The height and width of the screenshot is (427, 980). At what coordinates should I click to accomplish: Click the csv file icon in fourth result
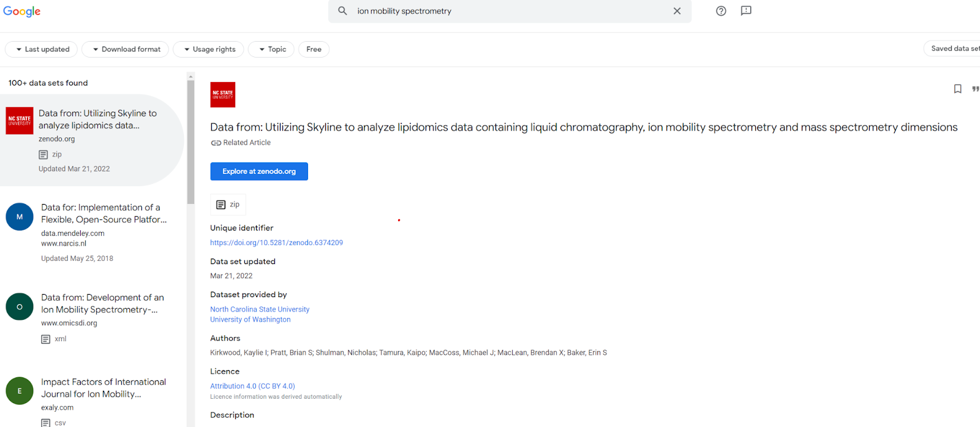point(46,423)
